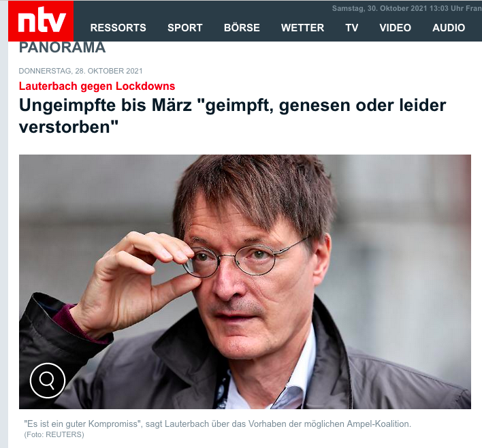Click the headline 'Ungeimpfte bis März'

click(x=232, y=116)
